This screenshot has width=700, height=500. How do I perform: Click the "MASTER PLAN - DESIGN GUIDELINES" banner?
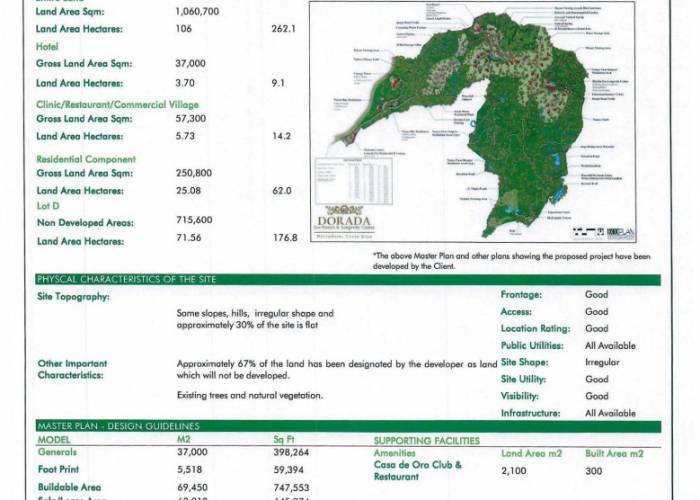[x=348, y=426]
